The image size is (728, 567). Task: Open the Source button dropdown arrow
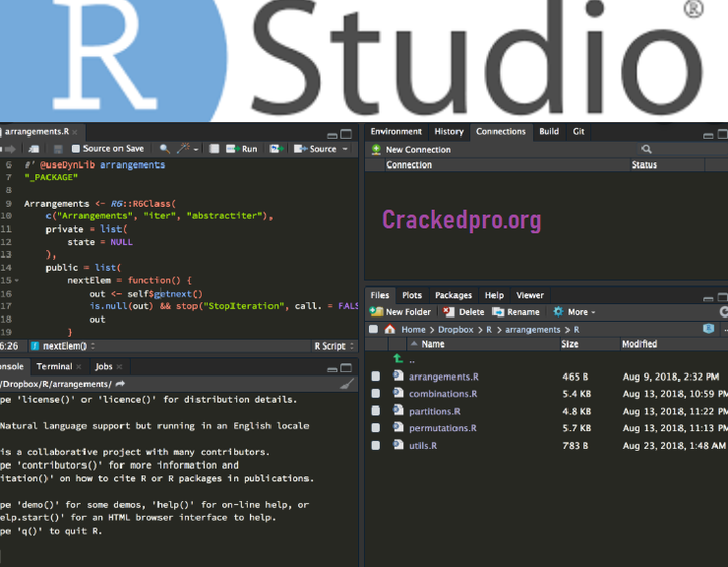(345, 150)
